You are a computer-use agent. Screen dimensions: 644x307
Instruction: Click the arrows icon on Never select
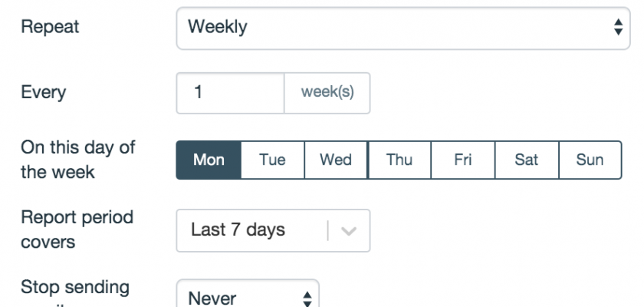pyautogui.click(x=307, y=297)
